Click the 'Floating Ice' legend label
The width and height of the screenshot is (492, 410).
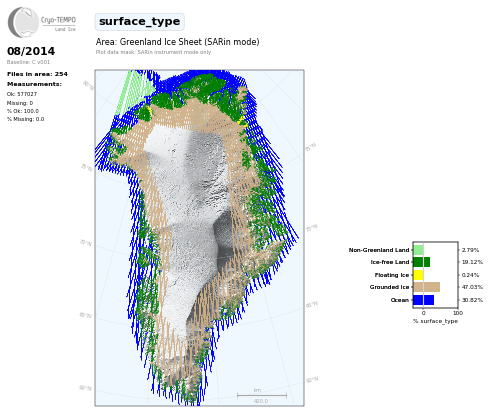pyautogui.click(x=392, y=275)
